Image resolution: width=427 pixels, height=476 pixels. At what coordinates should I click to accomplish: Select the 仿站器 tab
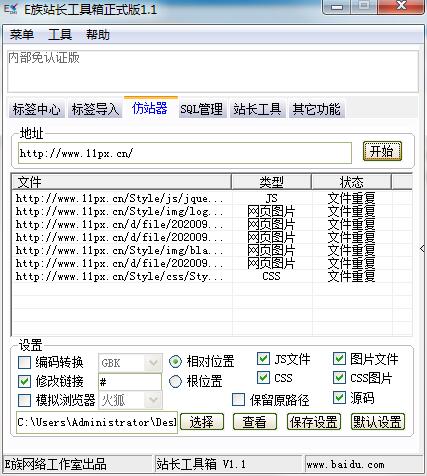(x=150, y=108)
